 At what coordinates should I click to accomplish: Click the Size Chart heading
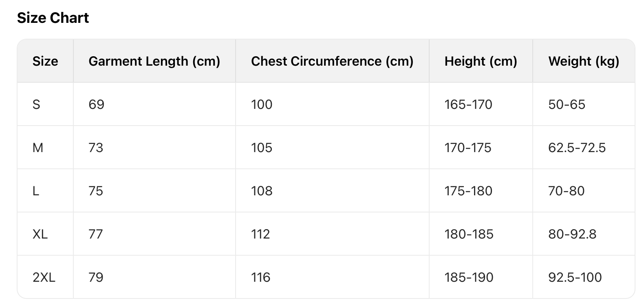53,18
